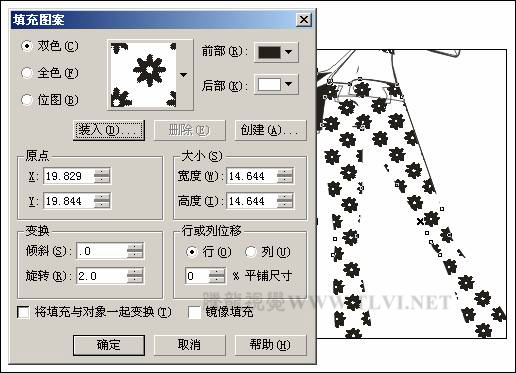Expand the 前部 foreground color dropdown
516x373 pixels.
[x=289, y=52]
